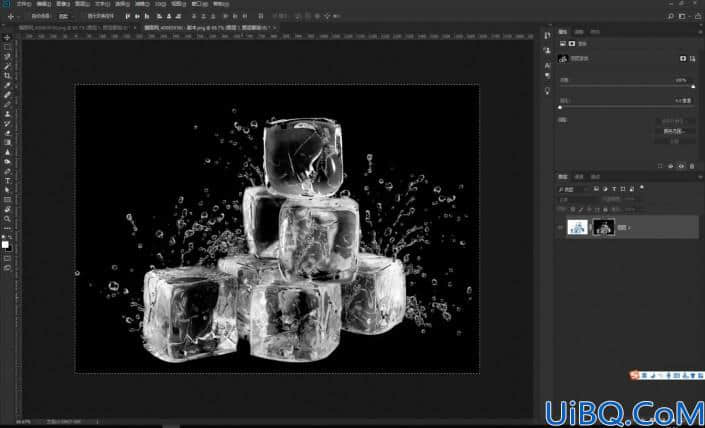This screenshot has height=428, width=705.
Task: Delete mask with trash icon in Properties
Action: (692, 166)
